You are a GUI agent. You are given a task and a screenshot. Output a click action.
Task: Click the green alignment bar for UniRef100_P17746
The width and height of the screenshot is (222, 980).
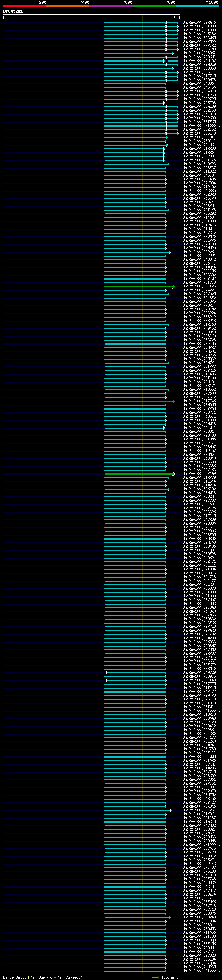coord(139,401)
